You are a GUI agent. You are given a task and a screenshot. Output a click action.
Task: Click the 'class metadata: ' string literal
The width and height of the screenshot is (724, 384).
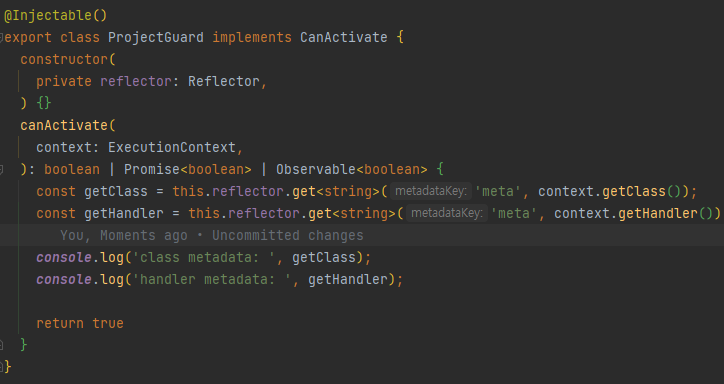(x=207, y=257)
